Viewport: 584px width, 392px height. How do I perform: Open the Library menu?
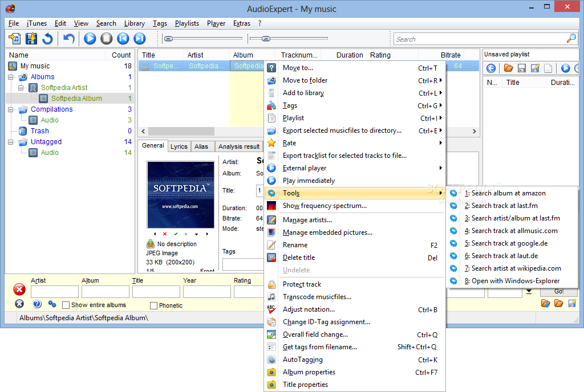[x=135, y=23]
